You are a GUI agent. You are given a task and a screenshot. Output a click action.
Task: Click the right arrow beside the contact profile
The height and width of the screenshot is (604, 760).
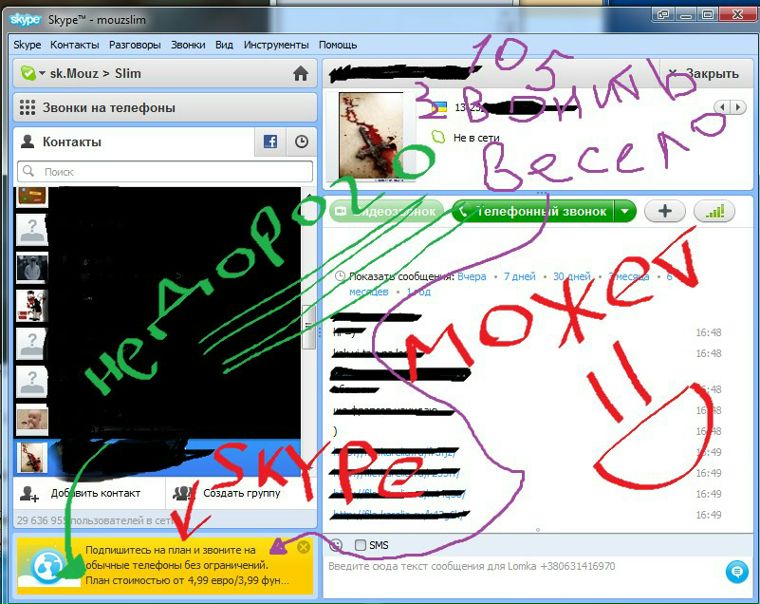click(740, 107)
